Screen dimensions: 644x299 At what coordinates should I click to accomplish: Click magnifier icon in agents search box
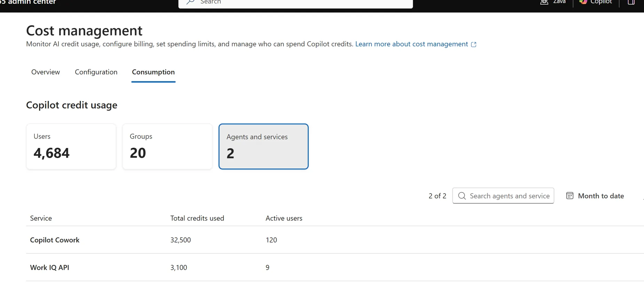pyautogui.click(x=462, y=196)
